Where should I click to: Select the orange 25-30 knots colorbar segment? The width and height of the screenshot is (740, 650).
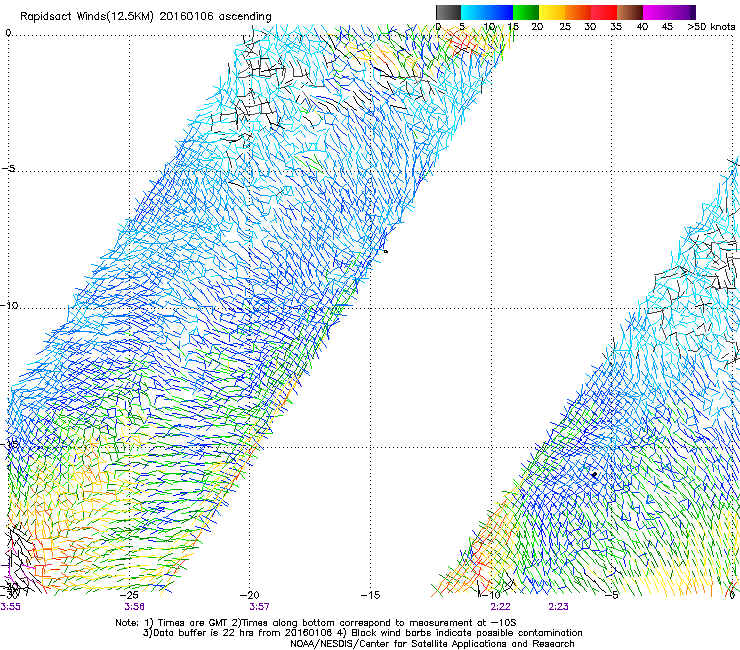coord(578,12)
